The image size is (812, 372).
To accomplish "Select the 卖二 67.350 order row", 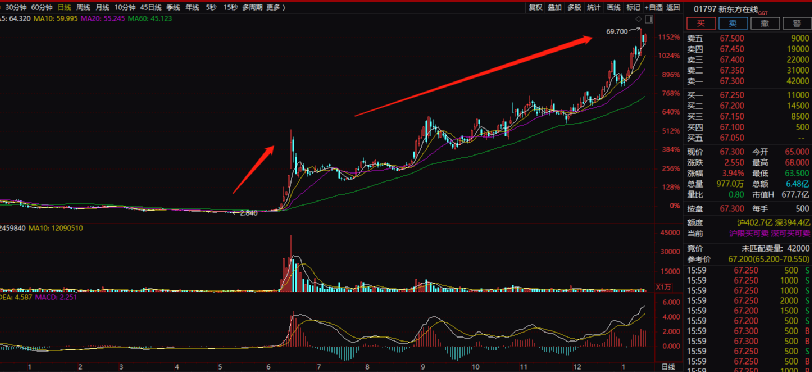I will pyautogui.click(x=748, y=70).
